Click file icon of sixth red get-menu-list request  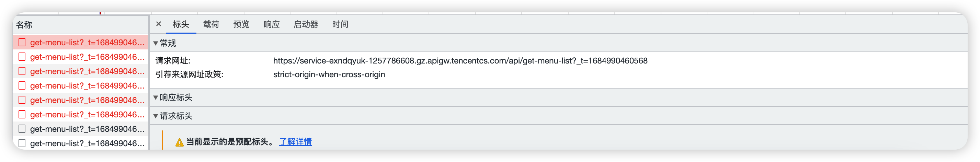point(22,115)
